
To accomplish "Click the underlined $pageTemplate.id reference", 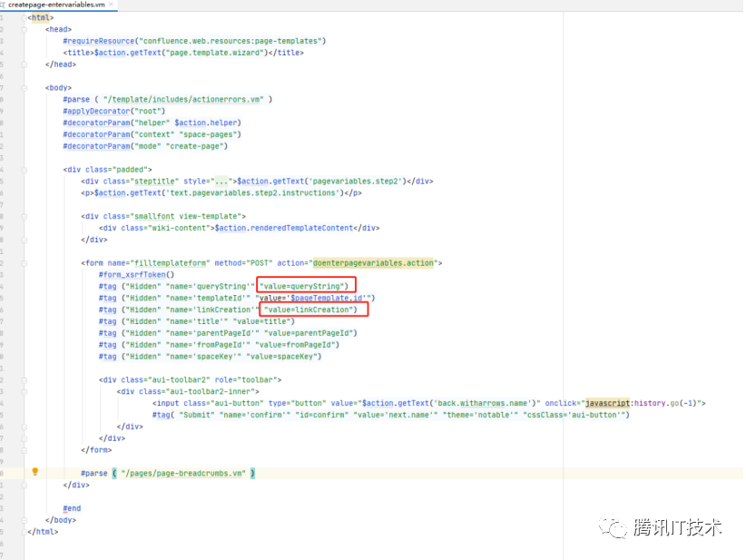I will 327,298.
